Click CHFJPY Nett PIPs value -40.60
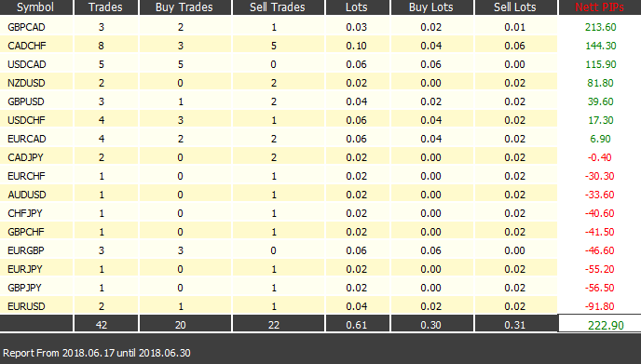The image size is (641, 364). click(600, 213)
